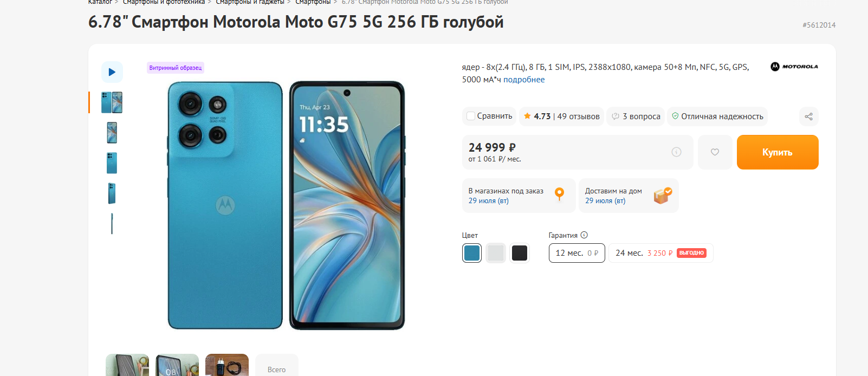The image size is (868, 376).
Task: Open warranty info icon next to Гарантия
Action: 584,235
